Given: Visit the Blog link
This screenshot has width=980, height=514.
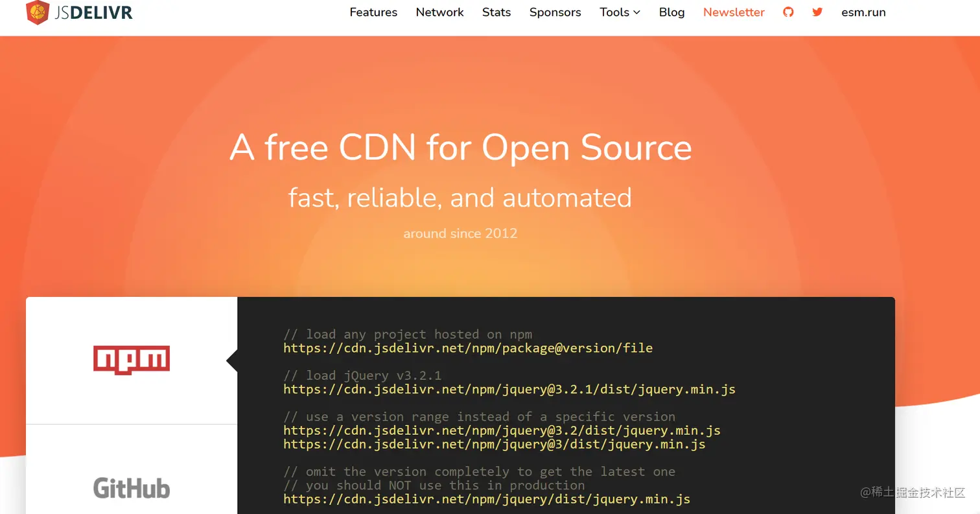Looking at the screenshot, I should (672, 12).
